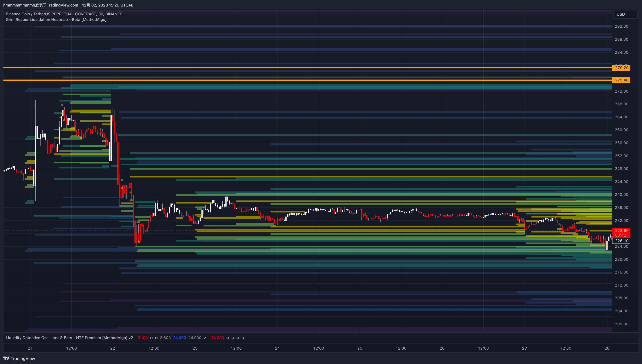
Task: Select the Liquidity Detective Oscillator indicator title
Action: pos(69,338)
